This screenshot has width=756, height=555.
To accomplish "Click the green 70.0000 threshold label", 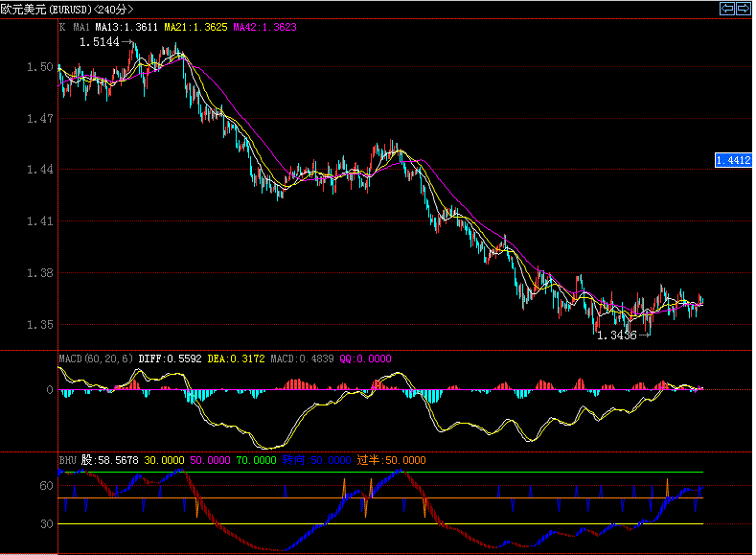I will 256,460.
